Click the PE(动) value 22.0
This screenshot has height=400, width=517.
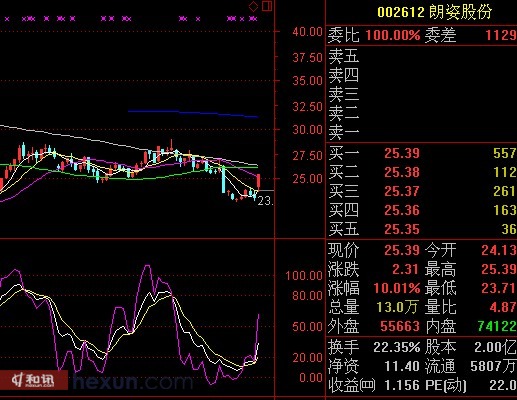tap(503, 385)
